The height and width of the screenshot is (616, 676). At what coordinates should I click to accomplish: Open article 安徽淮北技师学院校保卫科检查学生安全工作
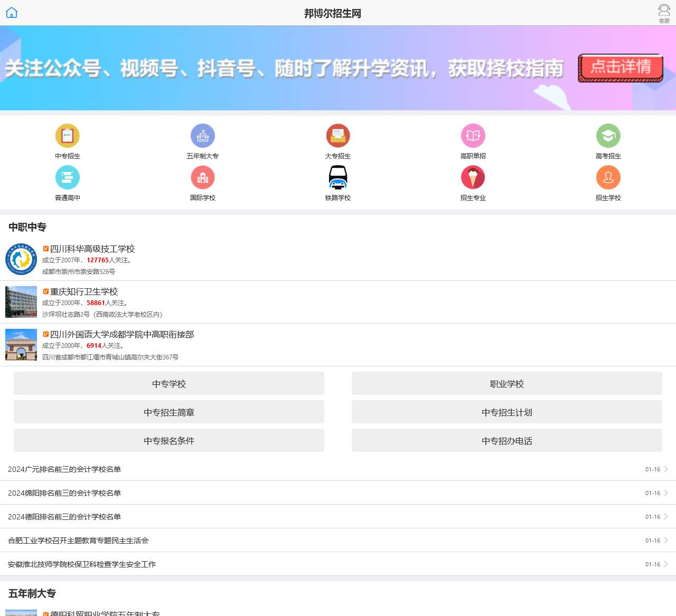(x=82, y=564)
